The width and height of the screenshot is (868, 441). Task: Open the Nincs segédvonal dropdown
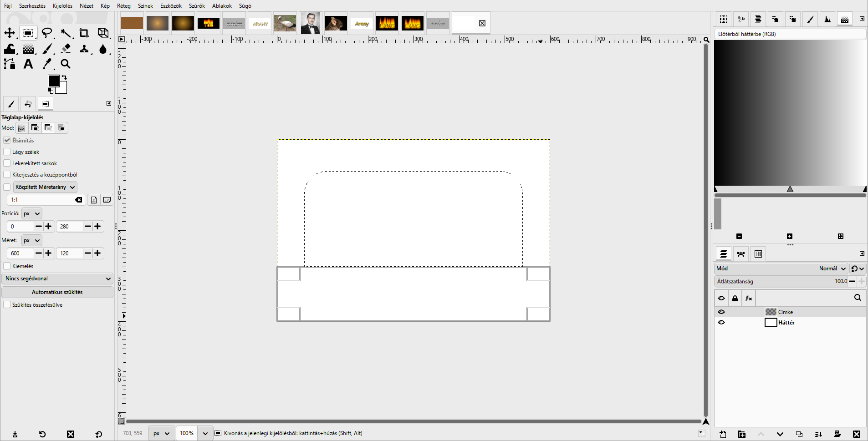[57, 279]
